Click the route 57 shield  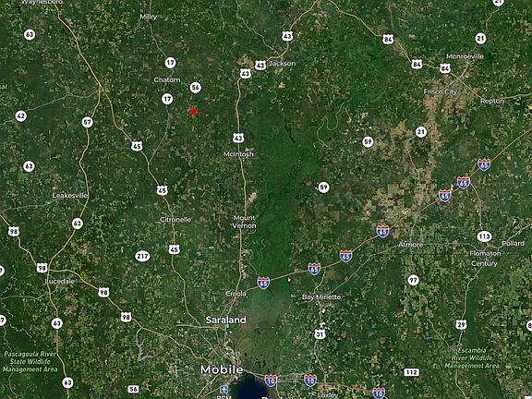click(x=87, y=122)
